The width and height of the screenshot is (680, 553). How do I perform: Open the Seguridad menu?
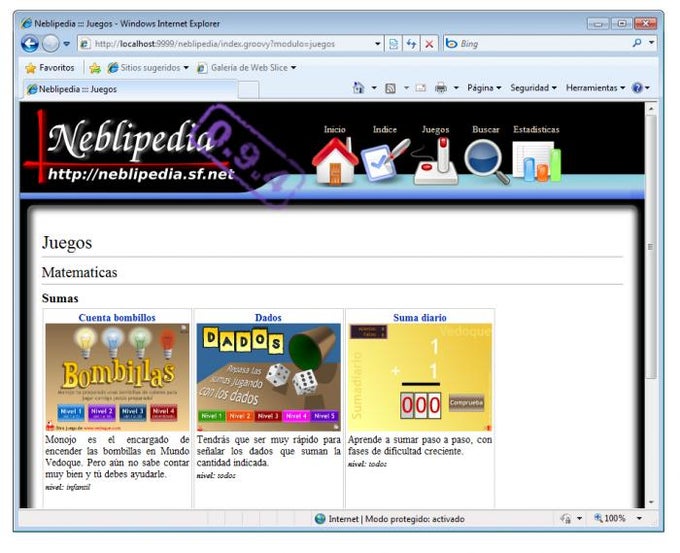533,88
